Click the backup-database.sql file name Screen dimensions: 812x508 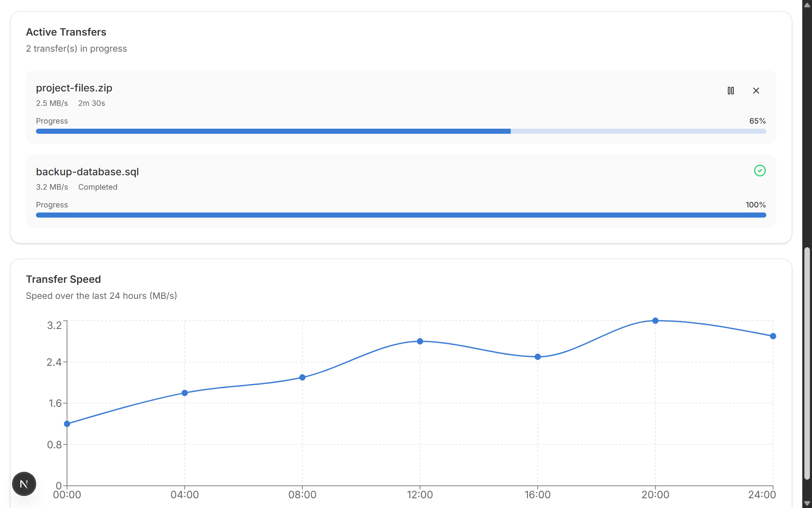coord(87,172)
